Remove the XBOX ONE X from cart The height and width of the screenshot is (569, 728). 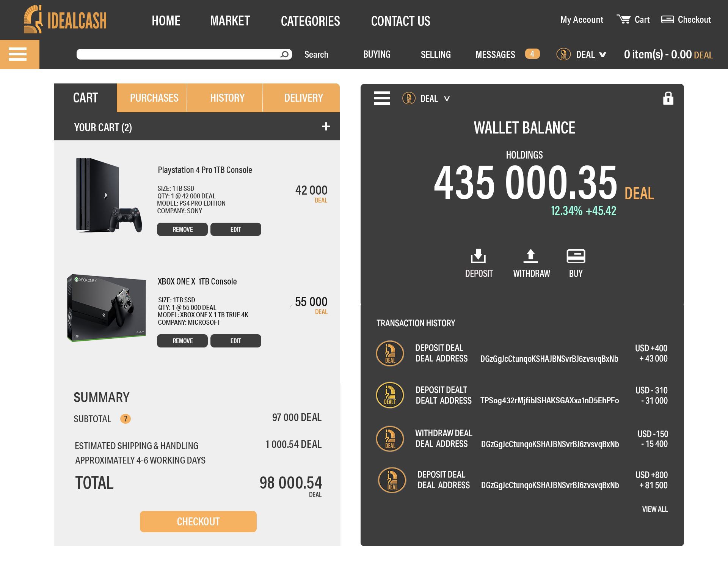click(182, 341)
